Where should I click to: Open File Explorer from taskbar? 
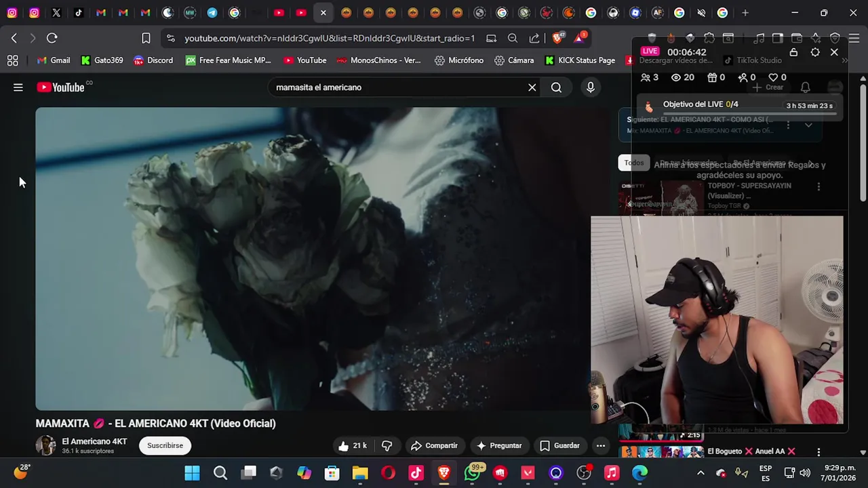(x=360, y=472)
